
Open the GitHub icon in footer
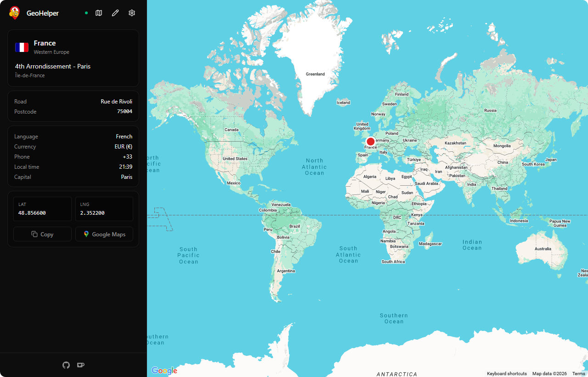[x=66, y=365]
